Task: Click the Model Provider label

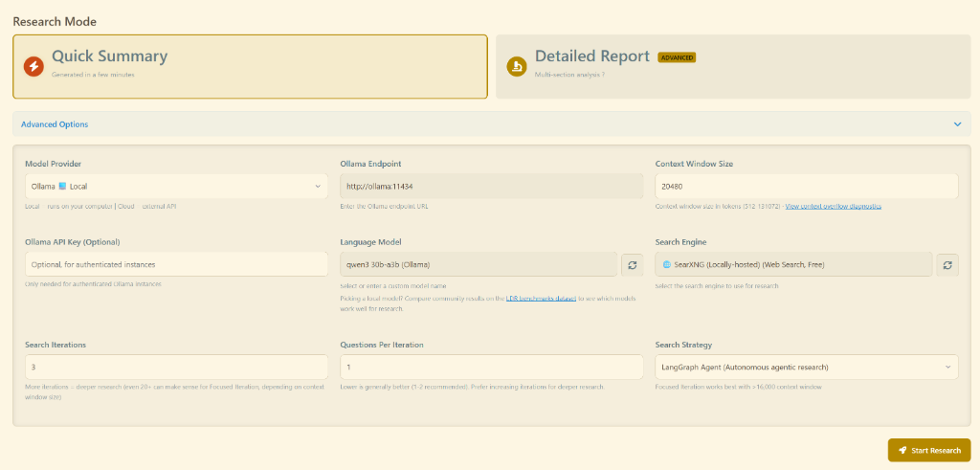Action: coord(54,164)
